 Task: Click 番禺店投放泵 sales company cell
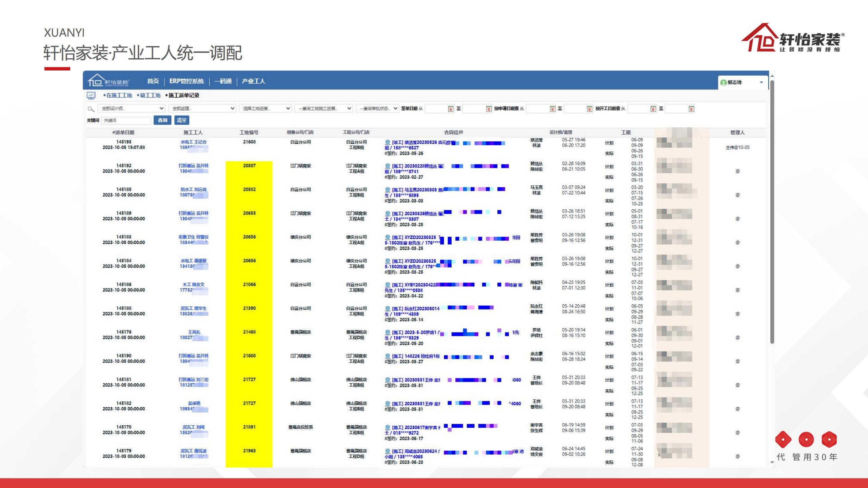click(300, 427)
